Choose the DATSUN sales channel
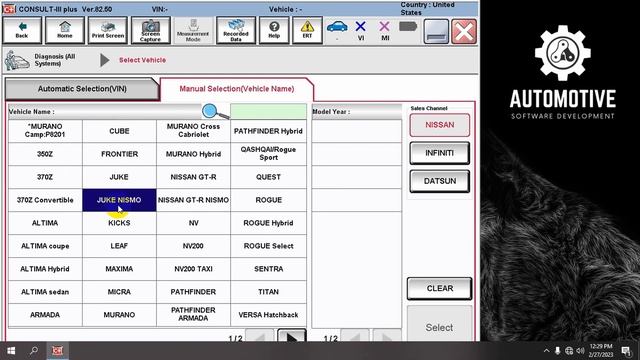640x360 pixels. (440, 181)
